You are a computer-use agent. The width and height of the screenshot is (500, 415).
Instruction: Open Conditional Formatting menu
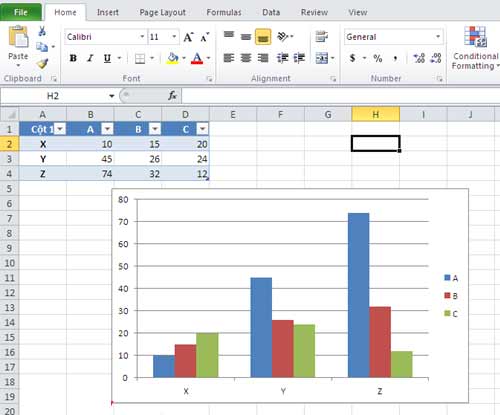pyautogui.click(x=476, y=48)
